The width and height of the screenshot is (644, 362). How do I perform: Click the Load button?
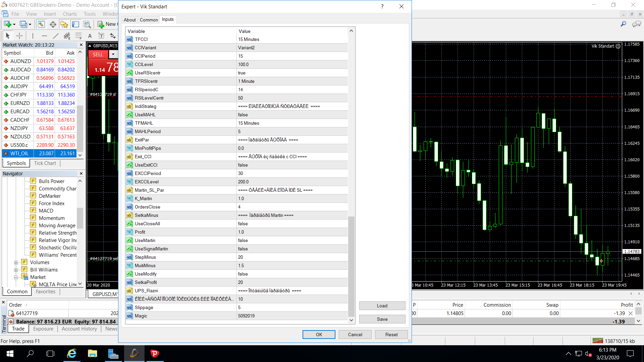382,306
